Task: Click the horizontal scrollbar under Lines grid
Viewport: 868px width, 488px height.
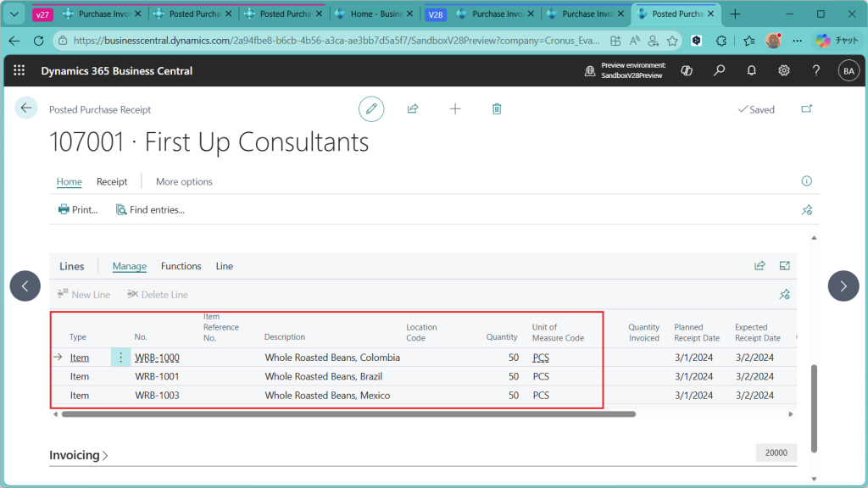Action: [x=348, y=414]
